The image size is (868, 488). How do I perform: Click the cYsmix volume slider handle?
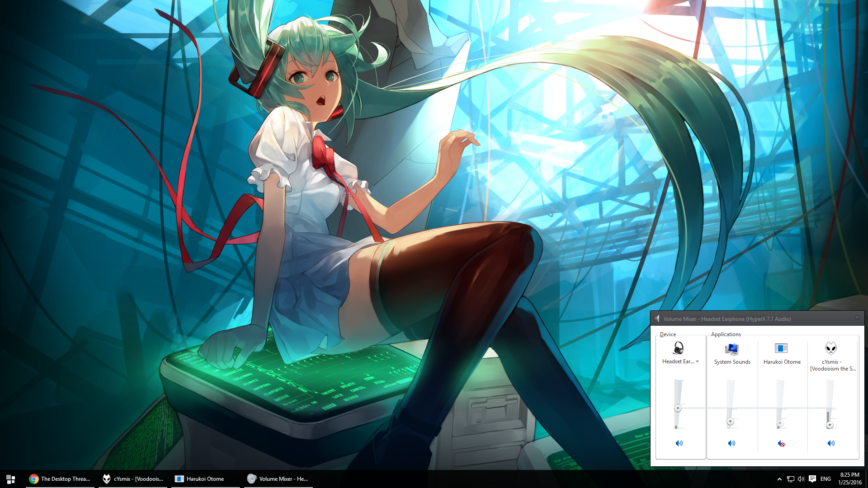coord(830,425)
